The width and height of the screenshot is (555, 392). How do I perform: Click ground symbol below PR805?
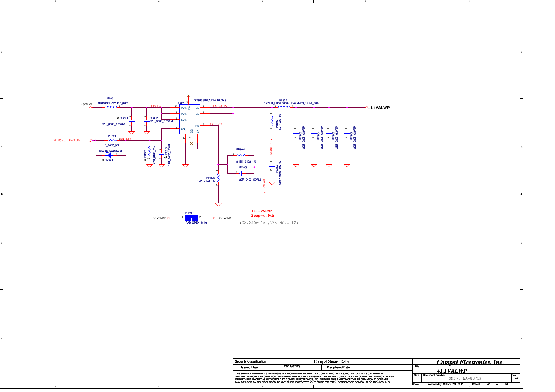[x=218, y=204]
